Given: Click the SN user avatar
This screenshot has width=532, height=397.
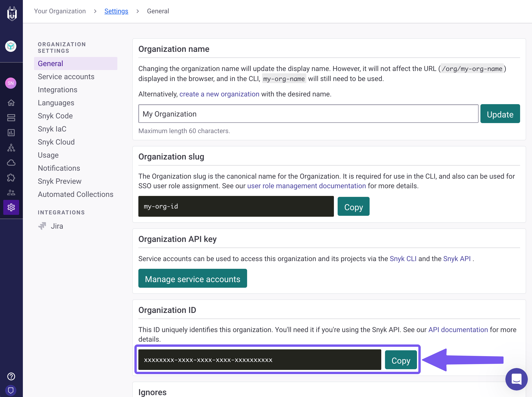Looking at the screenshot, I should tap(11, 83).
